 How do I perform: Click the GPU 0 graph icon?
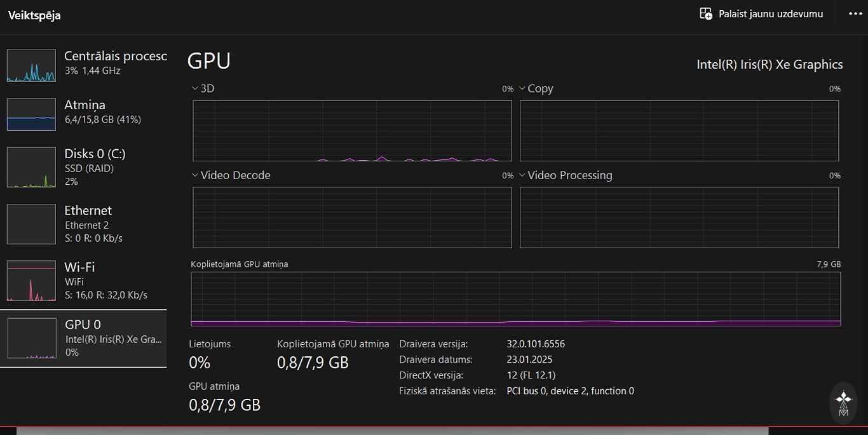(31, 338)
